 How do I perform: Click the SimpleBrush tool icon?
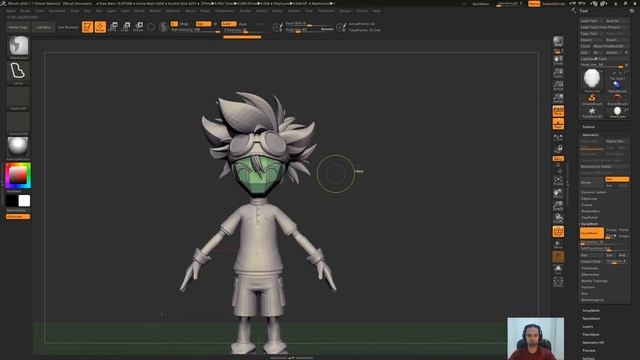pyautogui.click(x=591, y=99)
